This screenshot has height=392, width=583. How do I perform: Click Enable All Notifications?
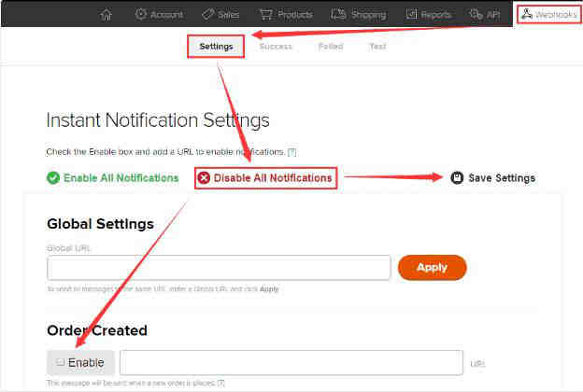point(113,178)
